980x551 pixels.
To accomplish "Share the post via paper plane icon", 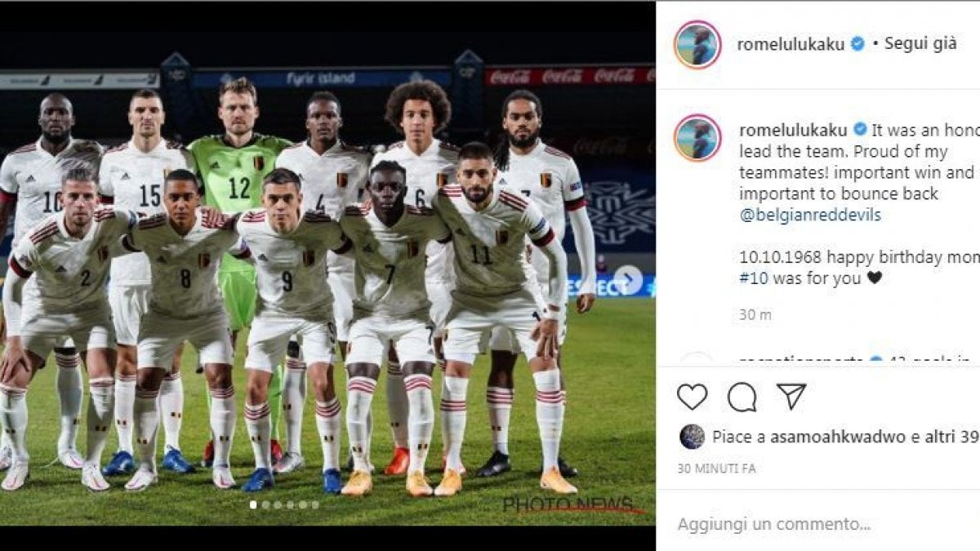I will [x=791, y=396].
